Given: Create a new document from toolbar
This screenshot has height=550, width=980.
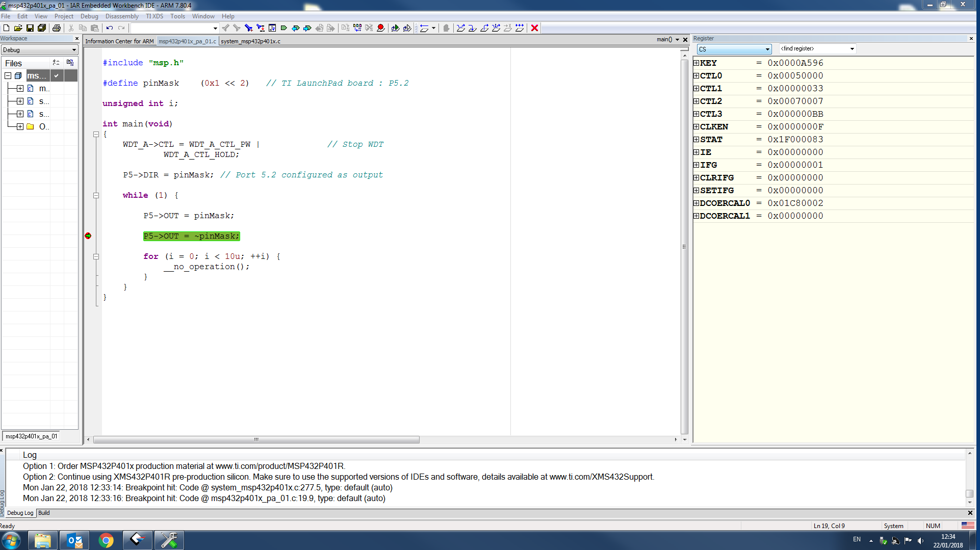Looking at the screenshot, I should (x=6, y=28).
